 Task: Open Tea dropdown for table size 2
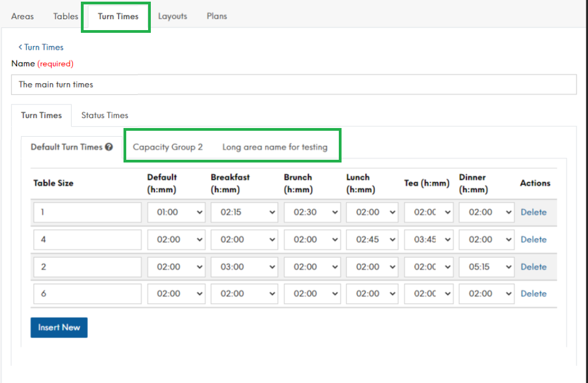[x=428, y=267]
